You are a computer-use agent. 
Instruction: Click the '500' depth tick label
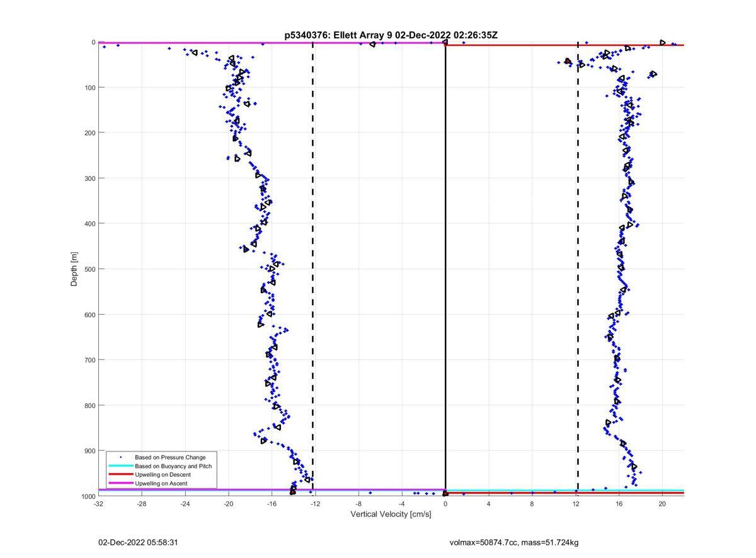tap(89, 269)
